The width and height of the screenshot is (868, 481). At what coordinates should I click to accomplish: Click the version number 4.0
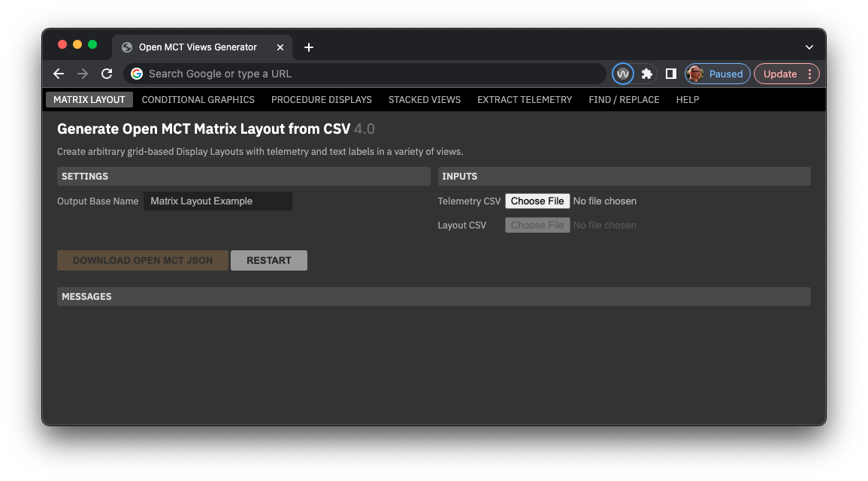pos(364,129)
